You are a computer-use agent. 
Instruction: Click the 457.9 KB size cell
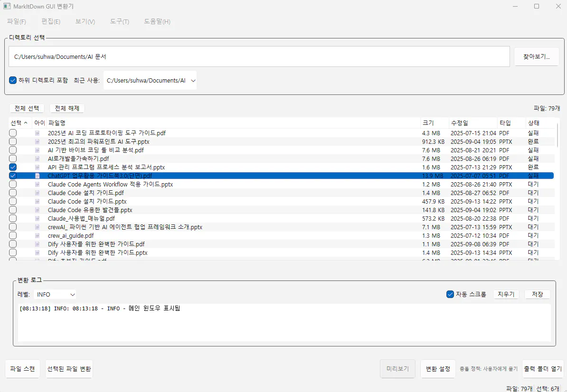(433, 202)
